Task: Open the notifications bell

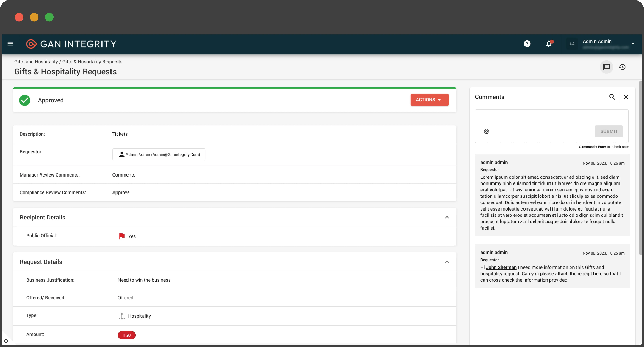Action: point(549,44)
